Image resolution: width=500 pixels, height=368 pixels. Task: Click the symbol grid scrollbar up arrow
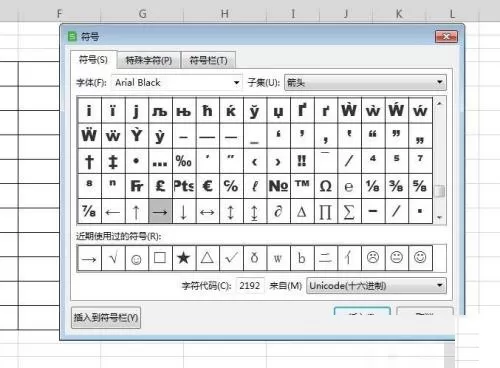click(x=440, y=104)
